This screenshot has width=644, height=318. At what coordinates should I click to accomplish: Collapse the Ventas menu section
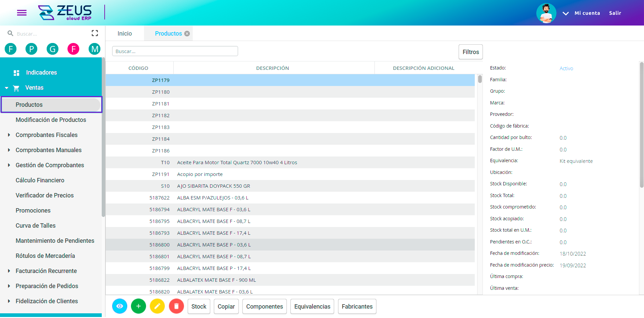click(x=7, y=88)
